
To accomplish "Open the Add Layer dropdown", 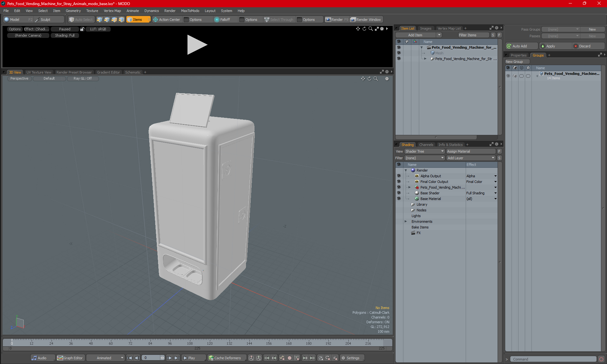I will (470, 158).
